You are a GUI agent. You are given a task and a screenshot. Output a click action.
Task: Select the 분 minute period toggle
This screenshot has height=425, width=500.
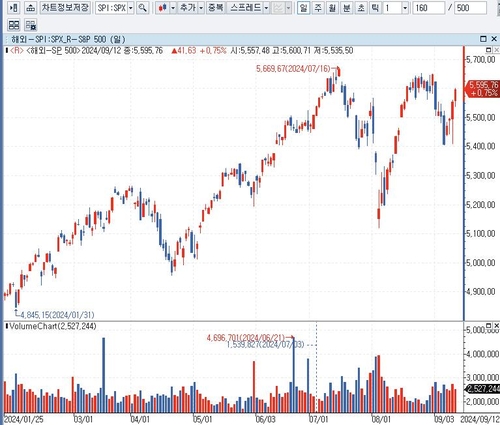pos(347,8)
